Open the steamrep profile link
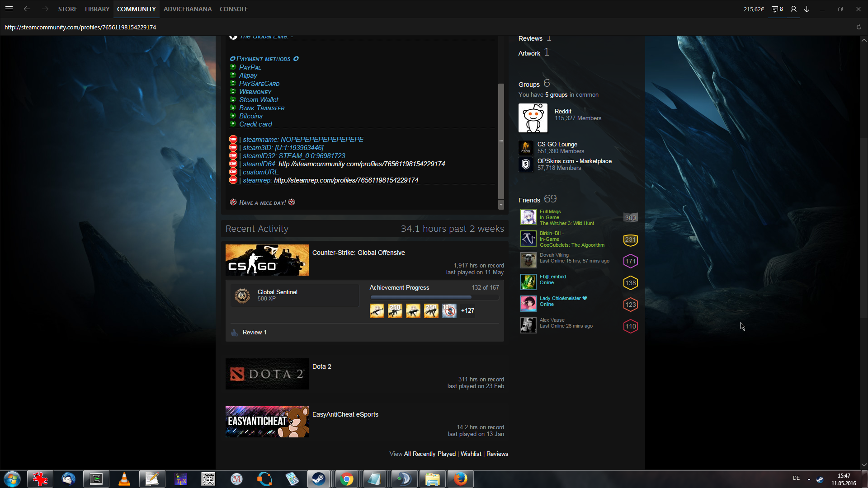868x488 pixels. click(x=346, y=180)
